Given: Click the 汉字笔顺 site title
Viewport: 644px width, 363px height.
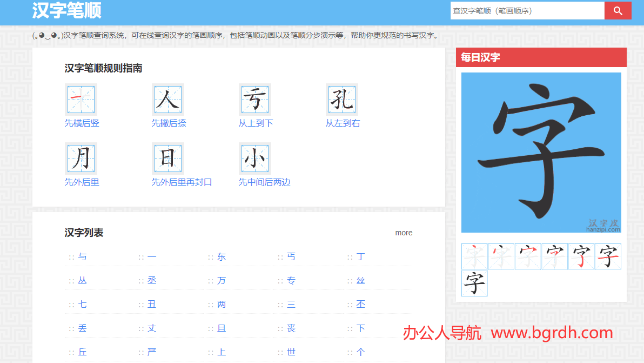Looking at the screenshot, I should tap(67, 10).
